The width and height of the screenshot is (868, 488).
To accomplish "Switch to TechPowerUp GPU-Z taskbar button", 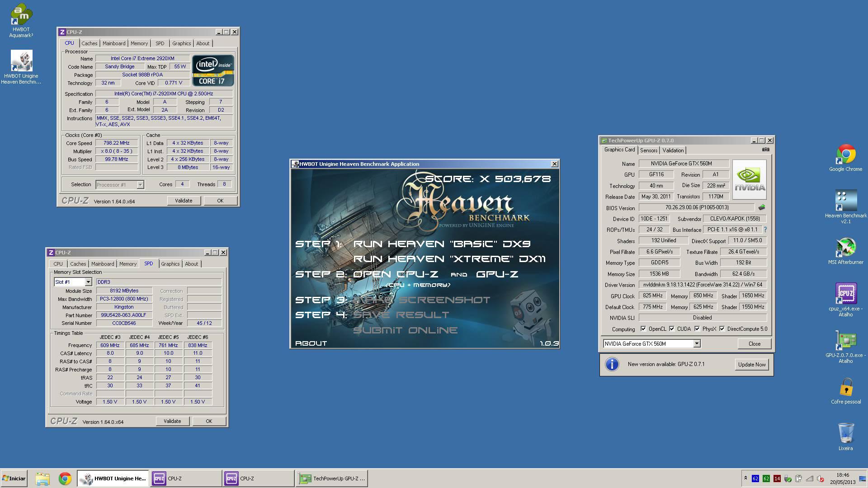I will (x=332, y=479).
